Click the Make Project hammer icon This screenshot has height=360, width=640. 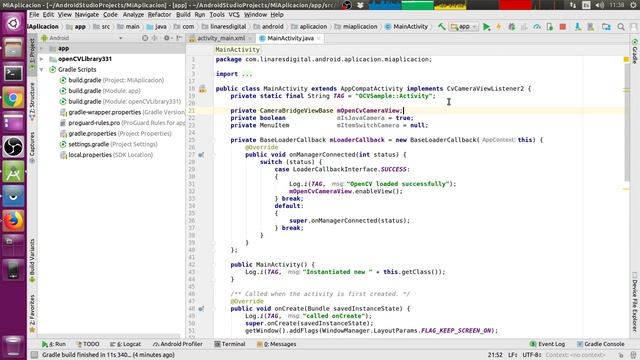[442, 27]
